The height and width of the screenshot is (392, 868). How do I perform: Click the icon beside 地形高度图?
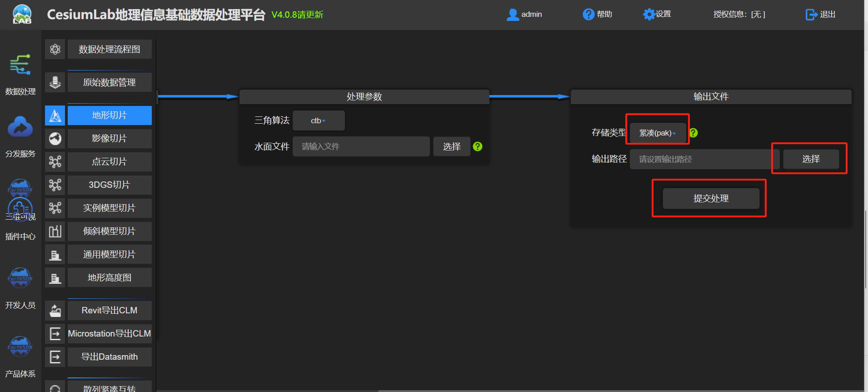coord(55,278)
